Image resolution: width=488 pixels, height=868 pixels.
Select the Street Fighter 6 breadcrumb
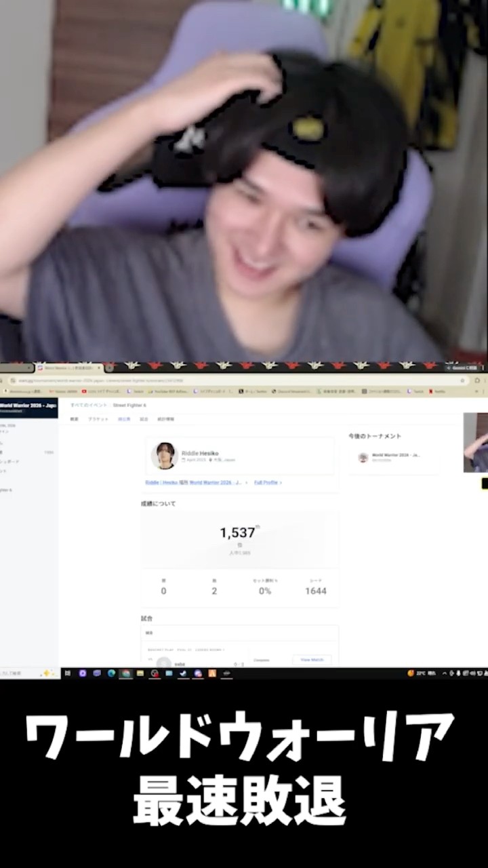tap(129, 405)
